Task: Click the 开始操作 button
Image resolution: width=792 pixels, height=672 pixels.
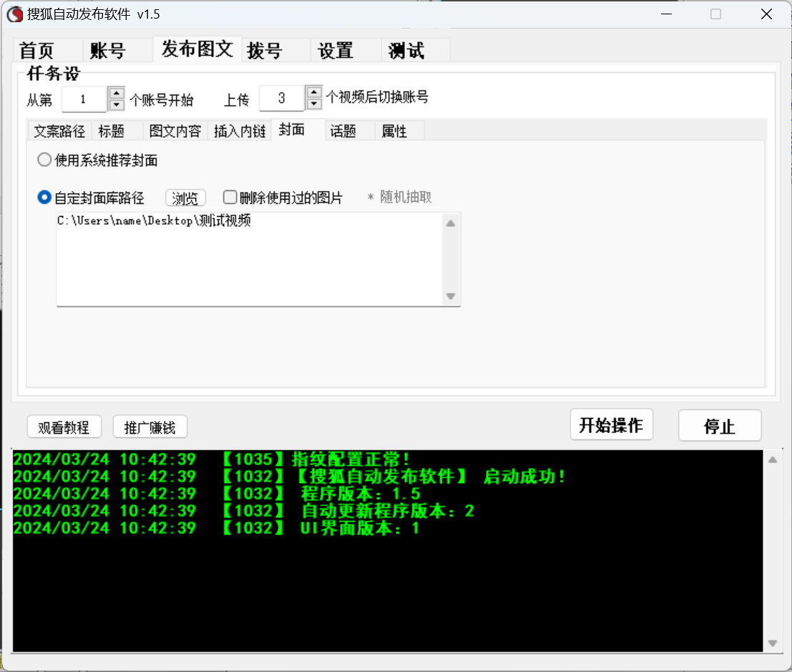Action: (x=612, y=425)
